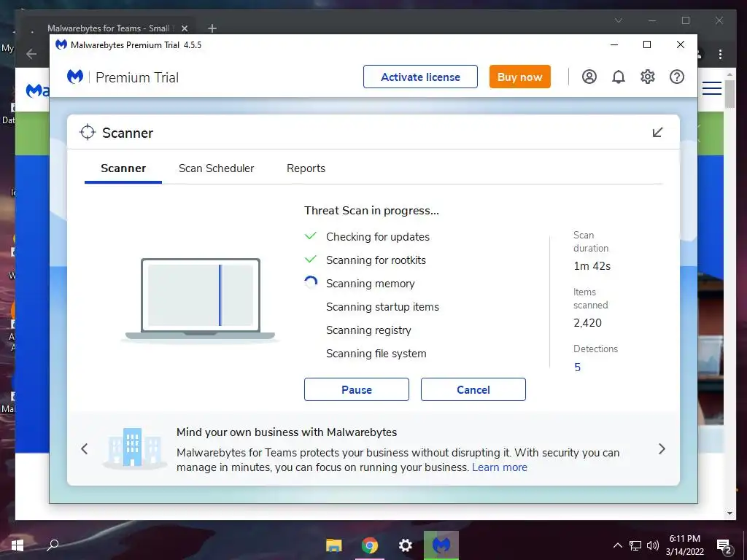Screen dimensions: 747x560
Task: Open the account profile icon
Action: point(589,77)
